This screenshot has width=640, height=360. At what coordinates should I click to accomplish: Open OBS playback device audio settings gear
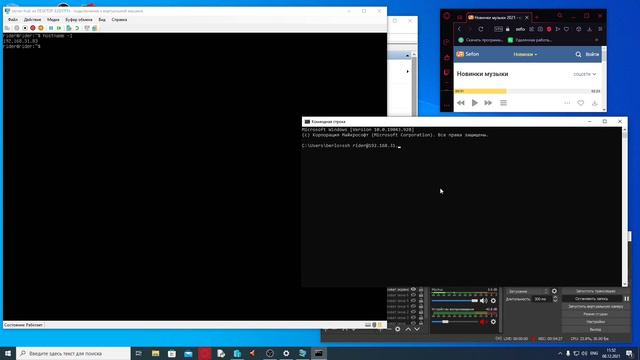pyautogui.click(x=493, y=322)
